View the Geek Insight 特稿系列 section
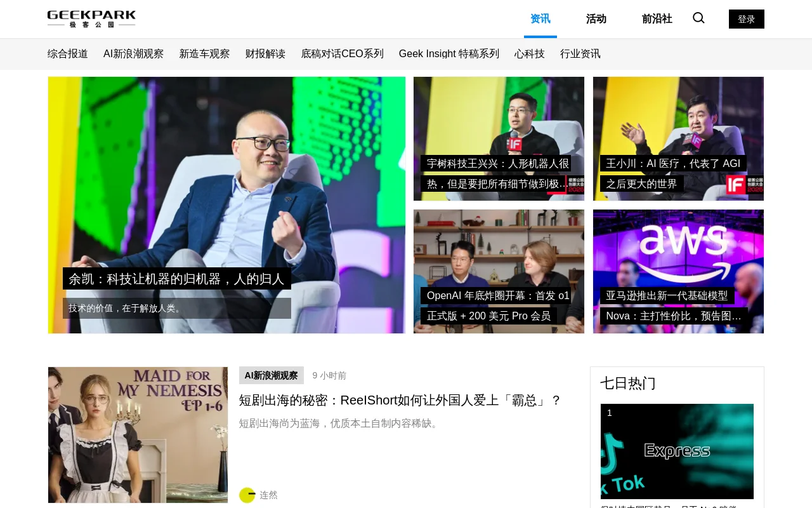The height and width of the screenshot is (508, 812). pos(449,54)
